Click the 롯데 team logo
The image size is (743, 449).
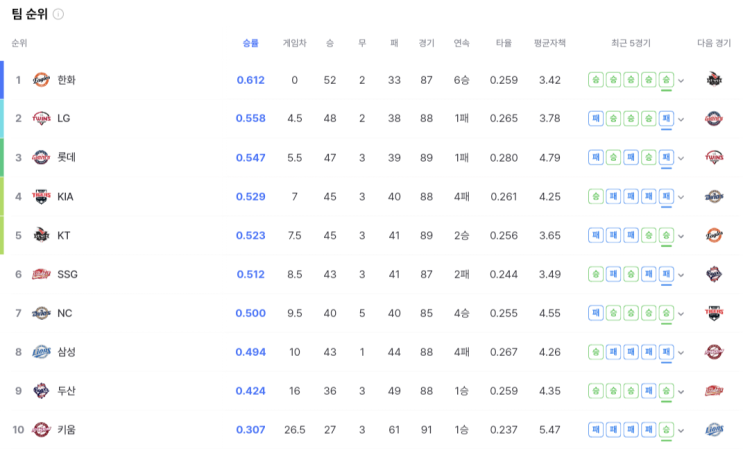41,157
